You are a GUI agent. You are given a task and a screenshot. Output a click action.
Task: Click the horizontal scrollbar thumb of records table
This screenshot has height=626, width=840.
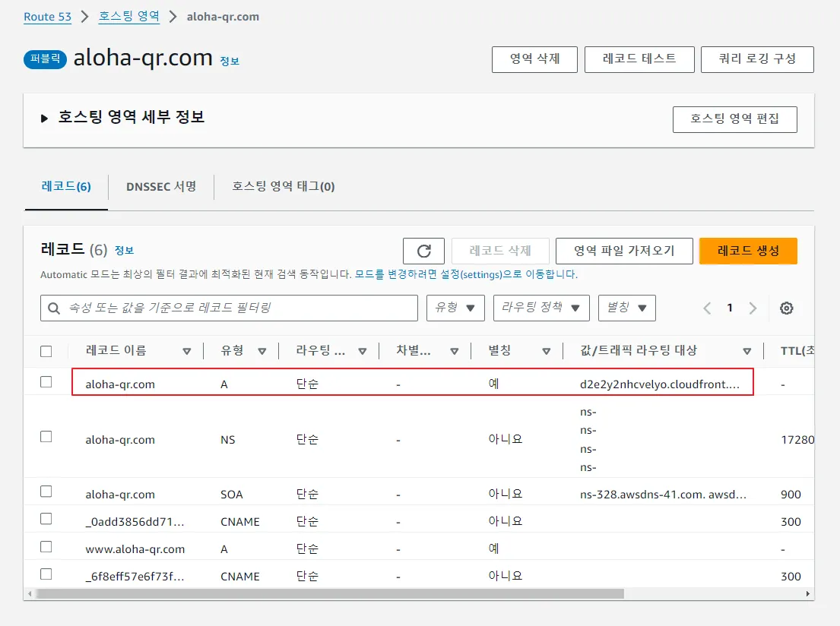[330, 593]
